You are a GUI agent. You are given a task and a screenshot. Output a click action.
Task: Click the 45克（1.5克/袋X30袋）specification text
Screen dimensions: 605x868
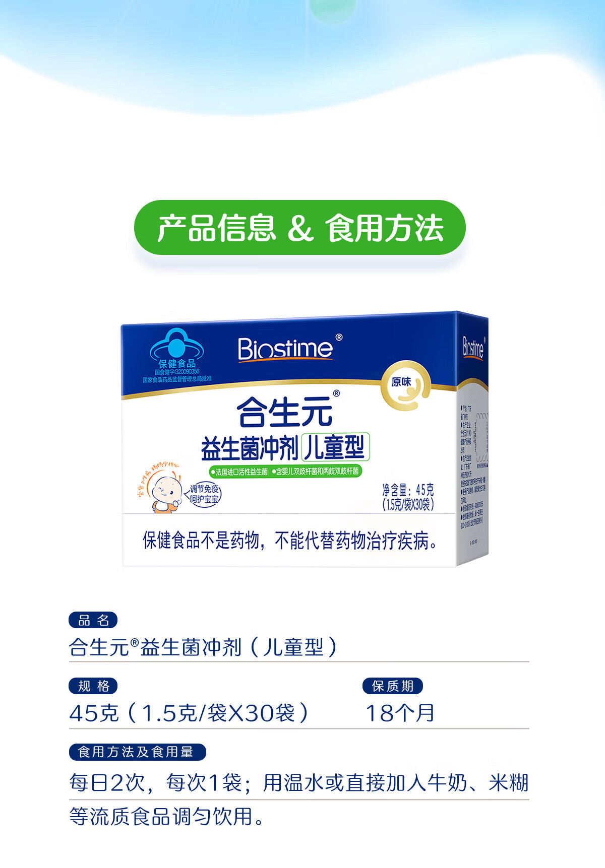[190, 713]
